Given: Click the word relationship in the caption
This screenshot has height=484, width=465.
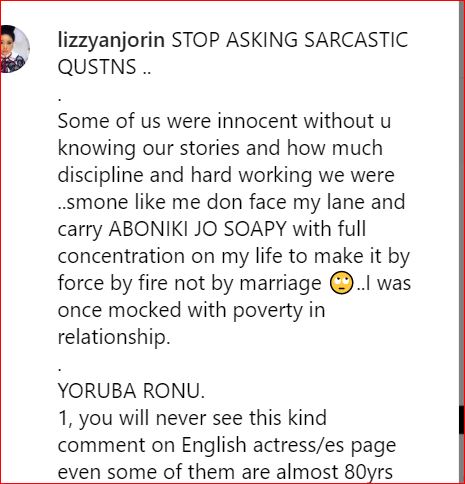Looking at the screenshot, I should click(114, 337).
